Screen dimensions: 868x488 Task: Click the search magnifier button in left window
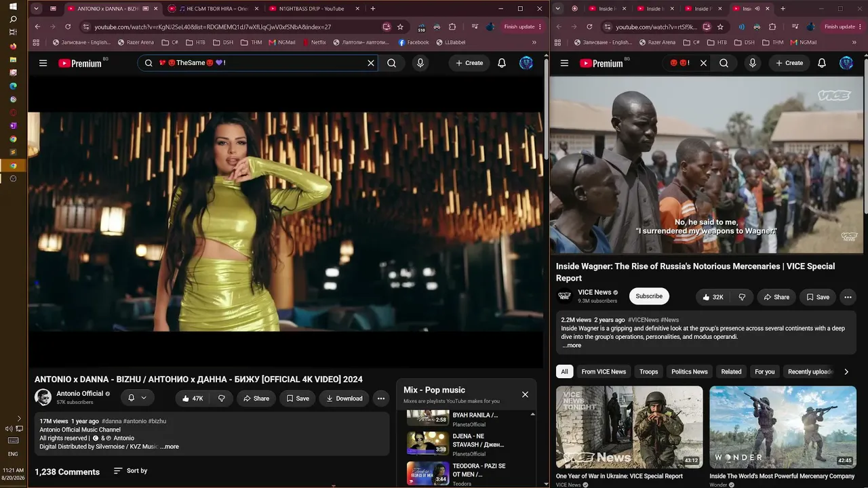392,63
